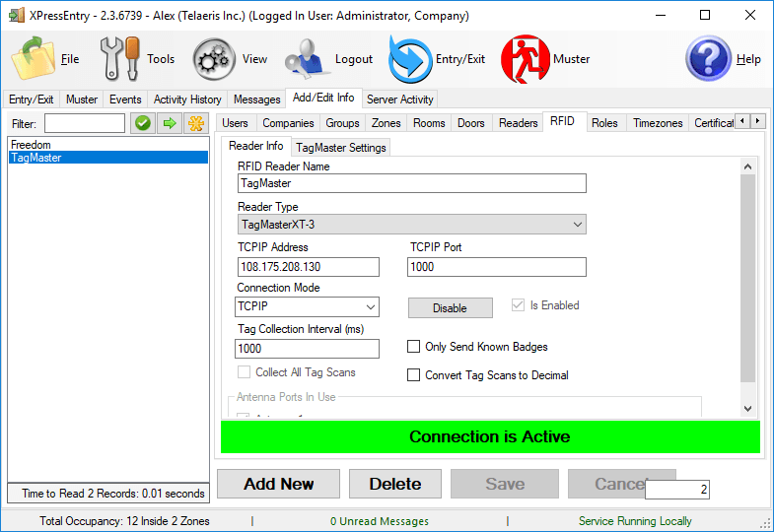Image resolution: width=774 pixels, height=532 pixels.
Task: Click the Add New button
Action: 278,484
